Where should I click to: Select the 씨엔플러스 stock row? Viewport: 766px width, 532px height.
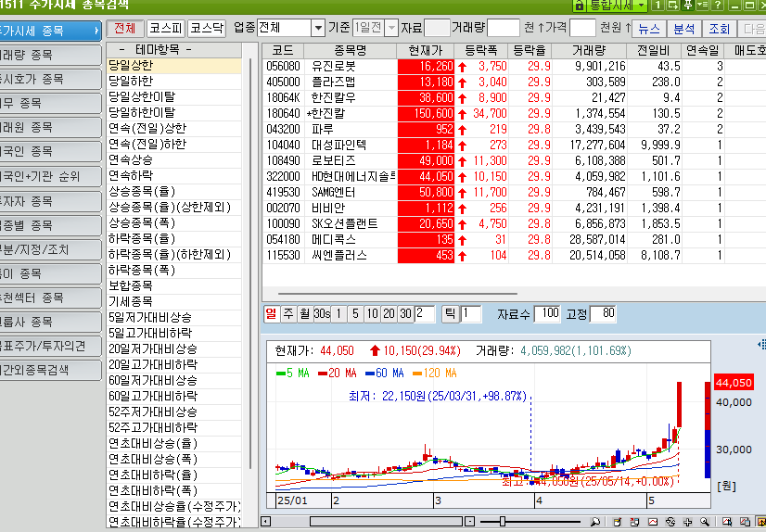tap(514, 255)
